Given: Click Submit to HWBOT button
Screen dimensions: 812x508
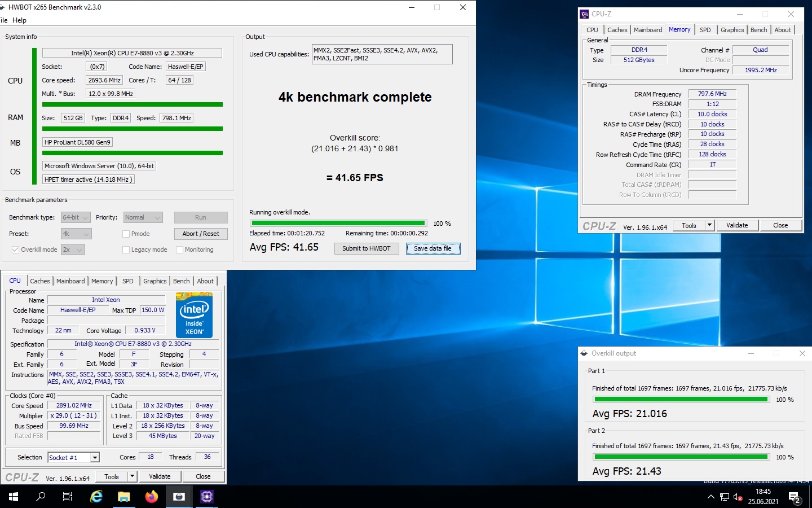Looking at the screenshot, I should 367,248.
